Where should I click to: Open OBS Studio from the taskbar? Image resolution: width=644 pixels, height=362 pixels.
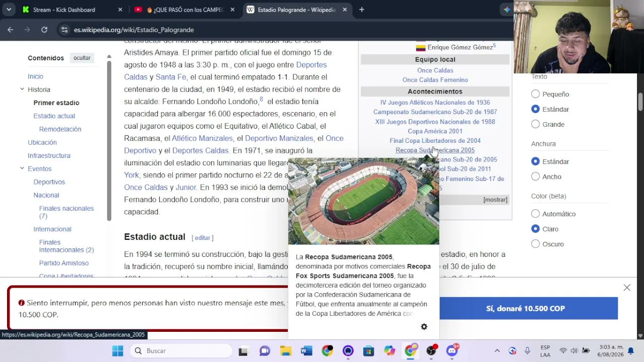click(x=431, y=351)
